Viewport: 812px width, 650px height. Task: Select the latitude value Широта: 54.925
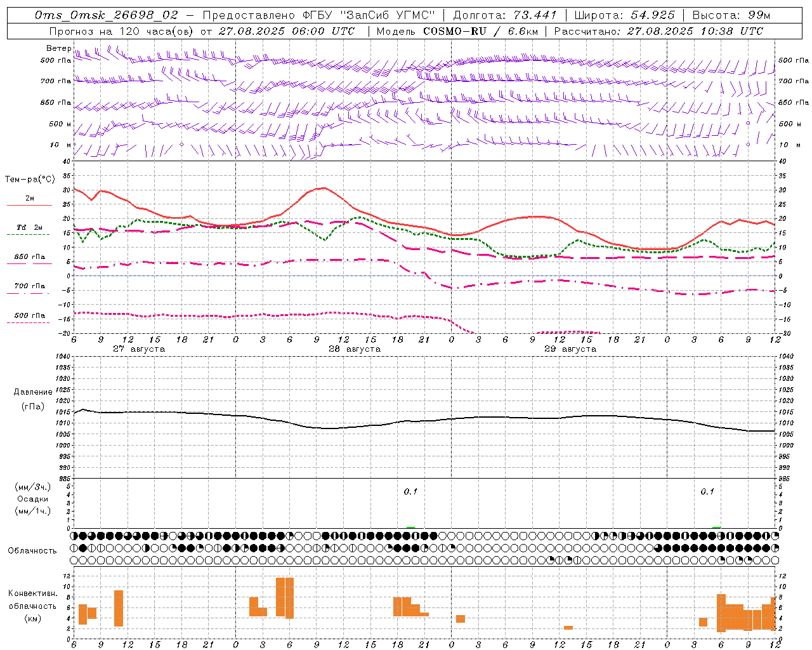pyautogui.click(x=624, y=15)
